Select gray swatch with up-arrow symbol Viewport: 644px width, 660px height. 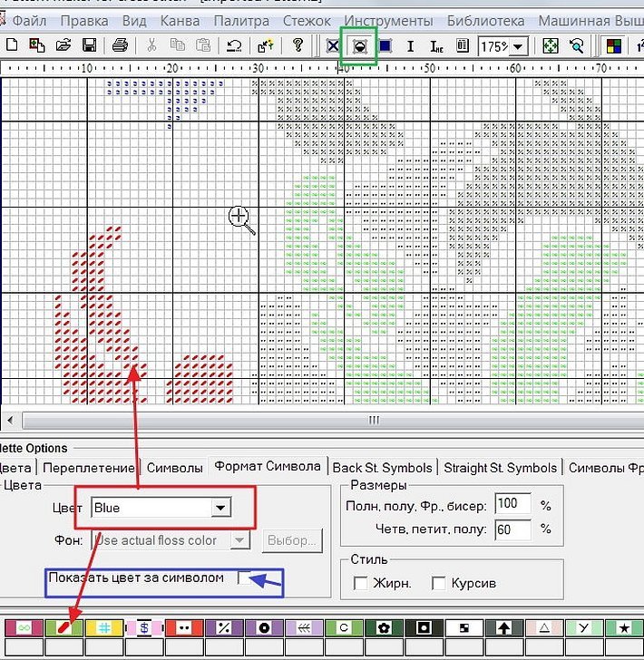tap(504, 628)
